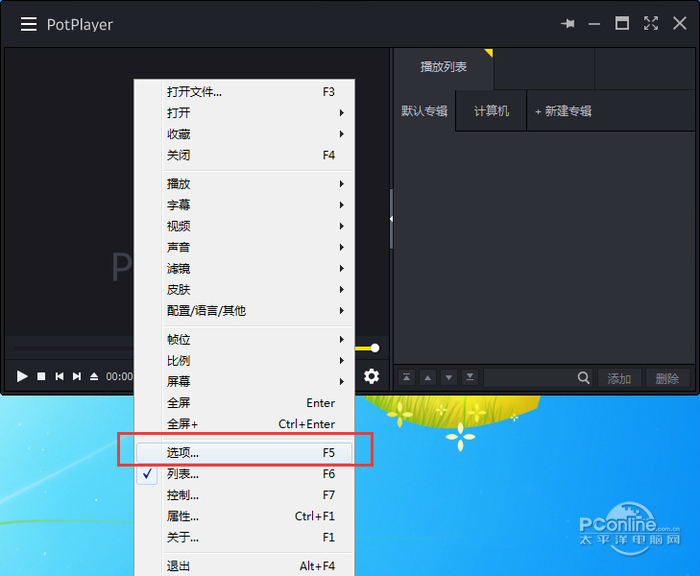Toggle the checked 列表... F6 item
The image size is (700, 576).
pos(244,474)
